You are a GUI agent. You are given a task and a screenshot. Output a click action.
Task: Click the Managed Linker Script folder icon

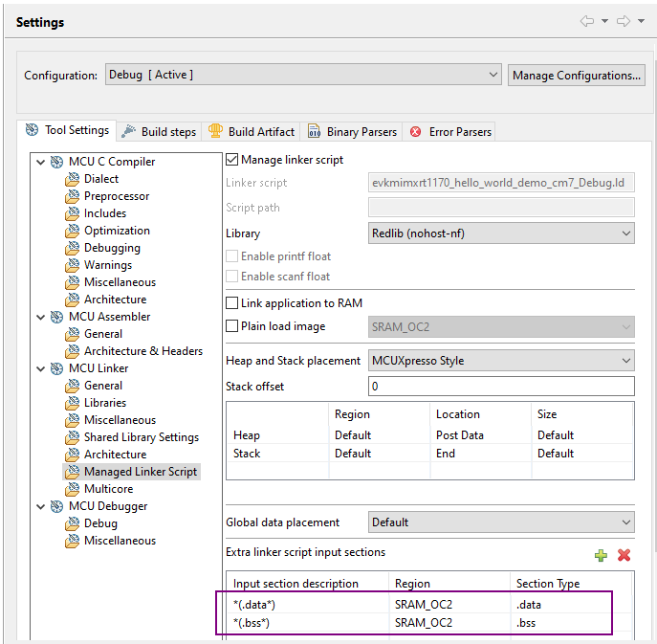click(73, 472)
